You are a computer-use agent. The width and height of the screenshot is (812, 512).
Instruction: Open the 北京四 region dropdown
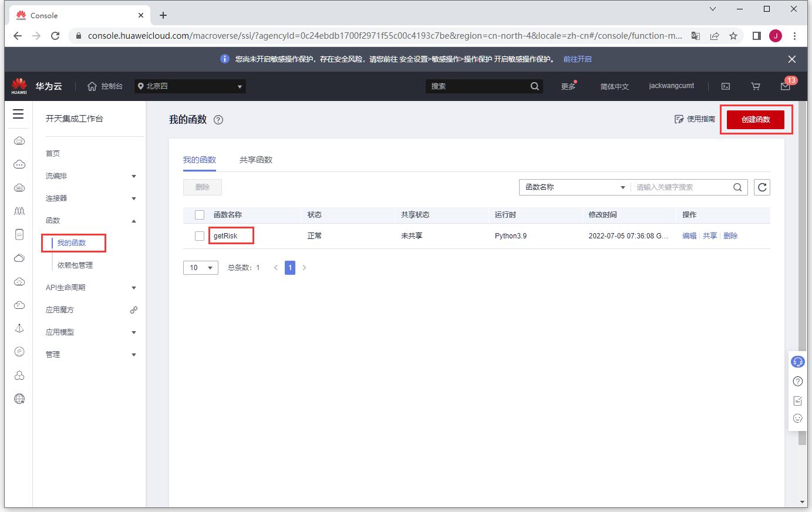pos(190,86)
